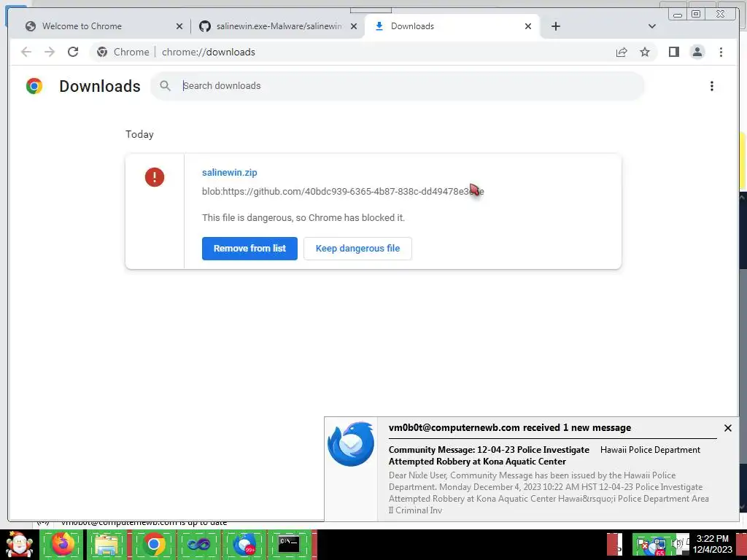Viewport: 747px width, 560px height.
Task: Close the Welcome to Chrome tab
Action: tap(179, 26)
